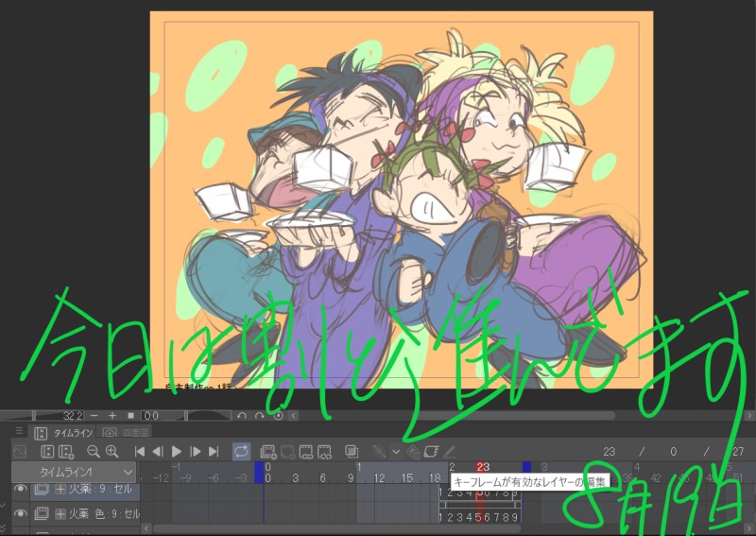Click end frame number 27 in counter

(x=738, y=452)
